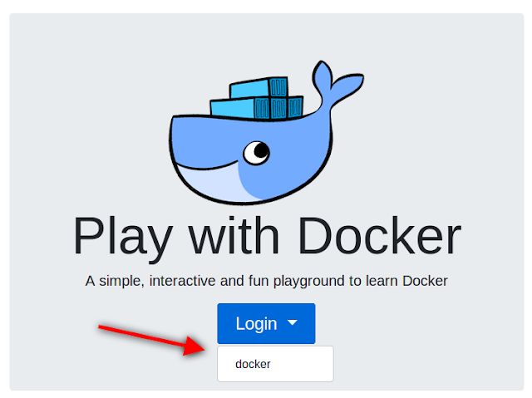Choose the docker login option

(275, 364)
